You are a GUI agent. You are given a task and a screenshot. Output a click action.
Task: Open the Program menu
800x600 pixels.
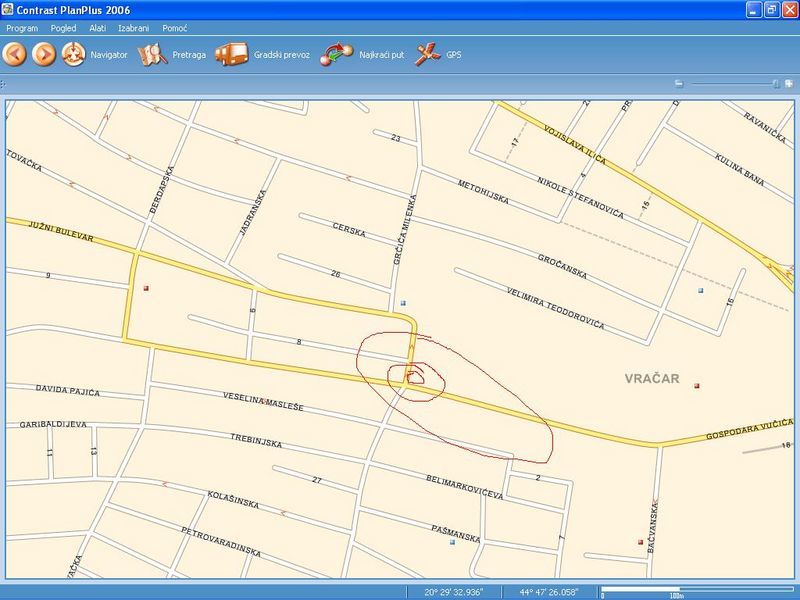[x=22, y=28]
